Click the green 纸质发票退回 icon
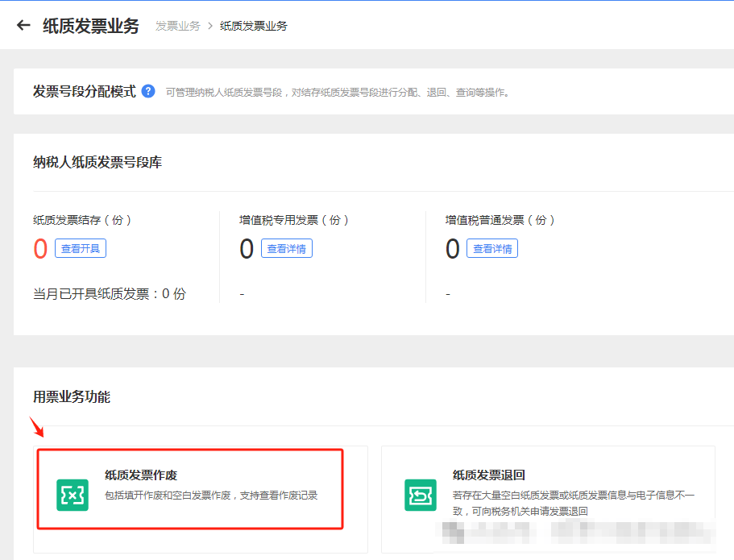 420,495
